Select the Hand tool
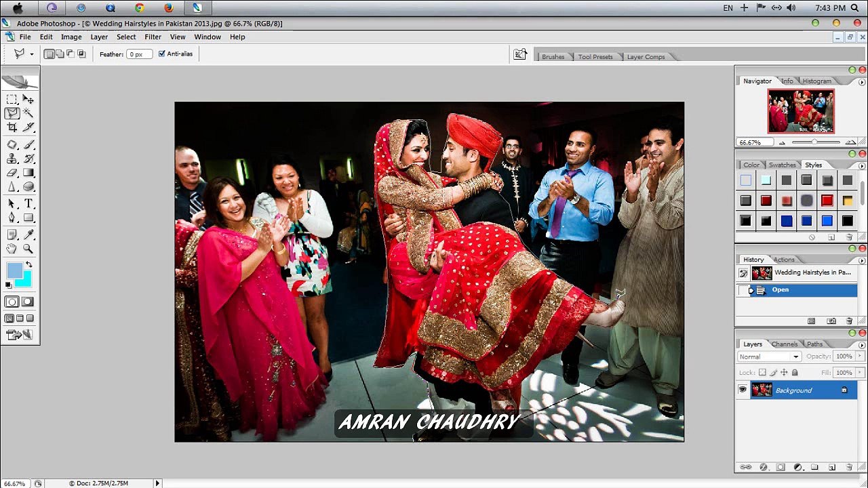 pyautogui.click(x=12, y=249)
